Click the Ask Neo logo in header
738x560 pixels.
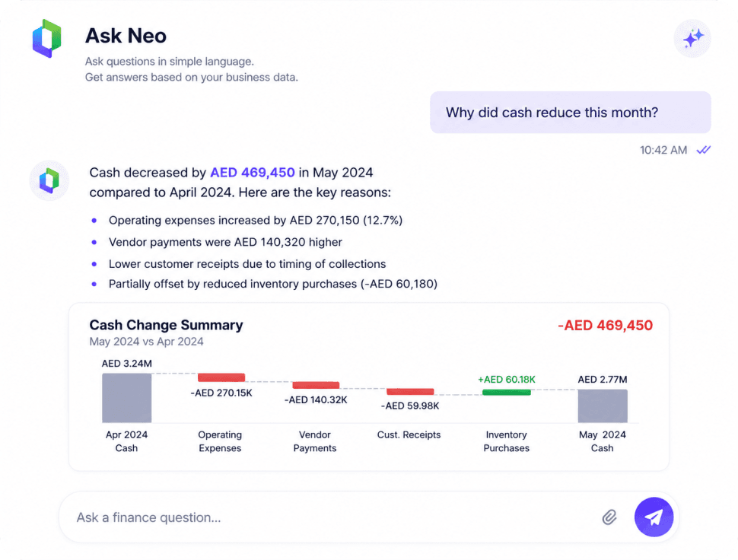pyautogui.click(x=46, y=39)
